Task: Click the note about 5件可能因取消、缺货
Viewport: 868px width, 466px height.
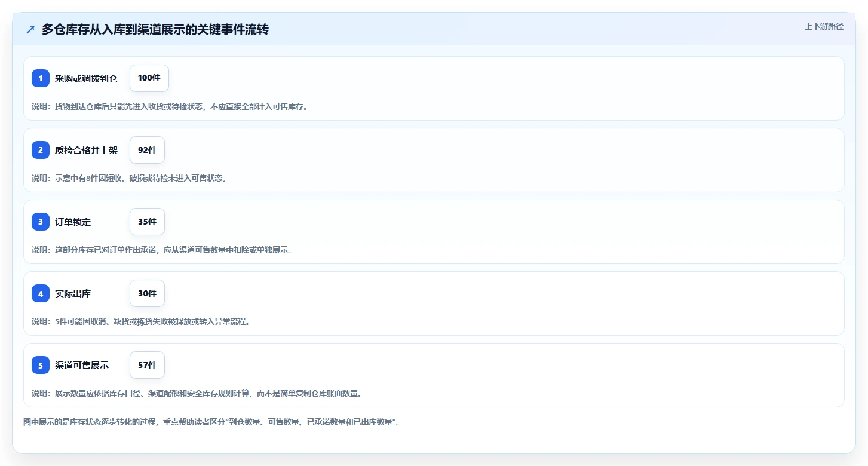Action: (x=140, y=321)
